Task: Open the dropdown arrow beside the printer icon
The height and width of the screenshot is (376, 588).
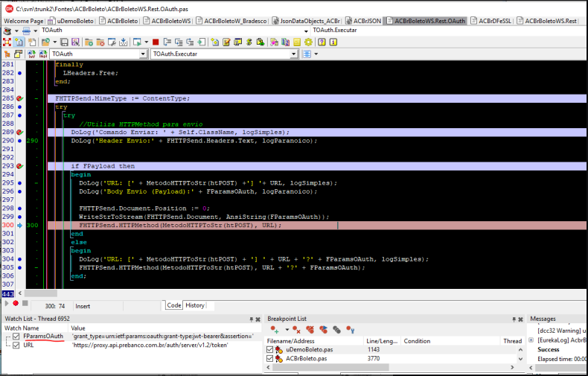Action: click(35, 31)
